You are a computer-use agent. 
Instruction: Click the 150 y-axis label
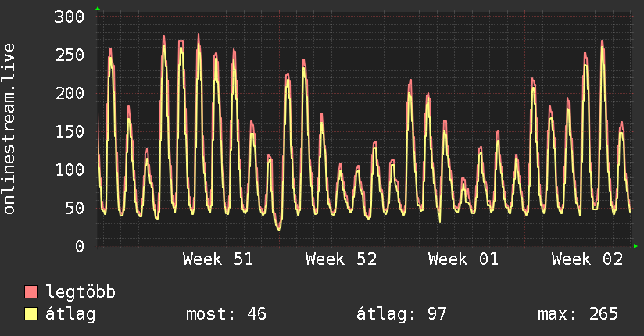pos(70,131)
